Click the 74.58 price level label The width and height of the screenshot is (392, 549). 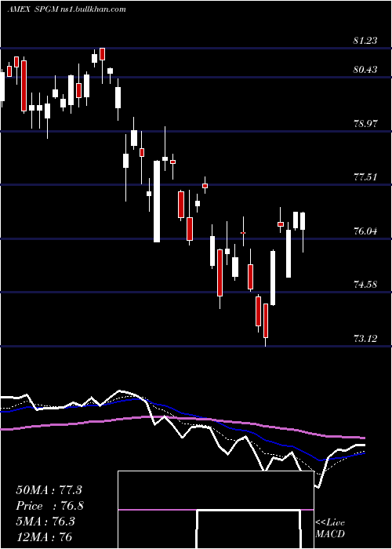[x=365, y=284]
